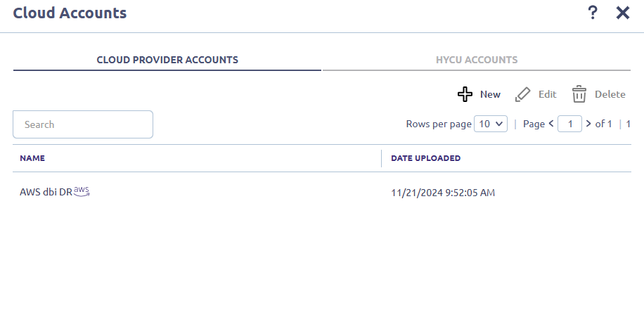Click the 11/21/2024 9:52:05 AM date cell

point(443,193)
